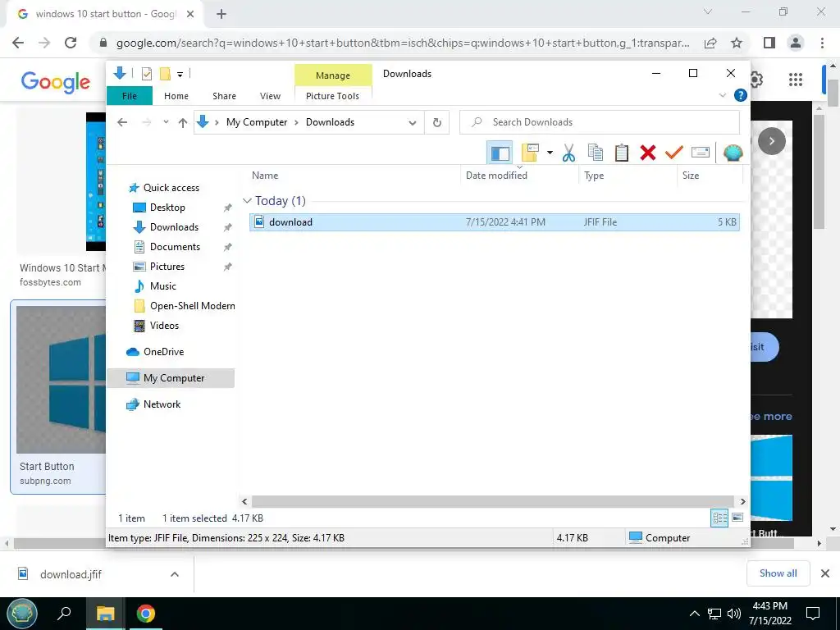Select My Computer in navigation pane
The image size is (840, 630).
[x=171, y=378]
